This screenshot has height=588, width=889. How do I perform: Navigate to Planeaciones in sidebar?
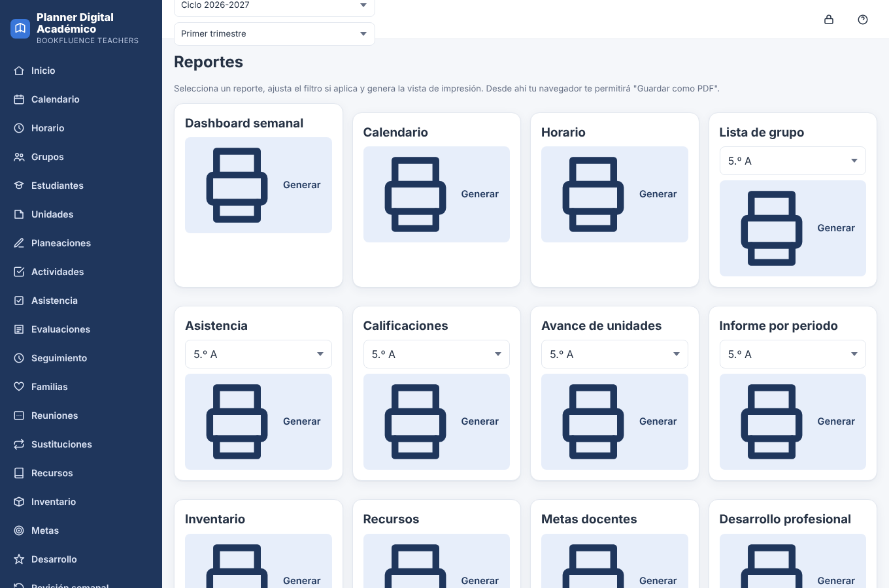click(81, 243)
